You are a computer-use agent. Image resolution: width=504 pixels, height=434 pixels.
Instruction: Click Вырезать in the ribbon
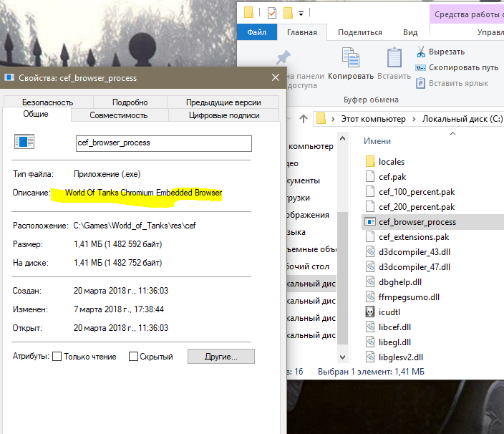pos(447,52)
